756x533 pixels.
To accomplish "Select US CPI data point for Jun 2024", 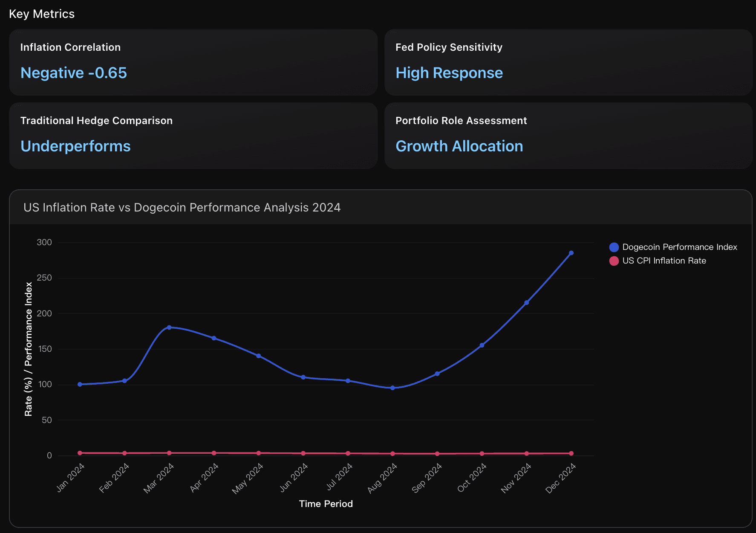I will 303,453.
